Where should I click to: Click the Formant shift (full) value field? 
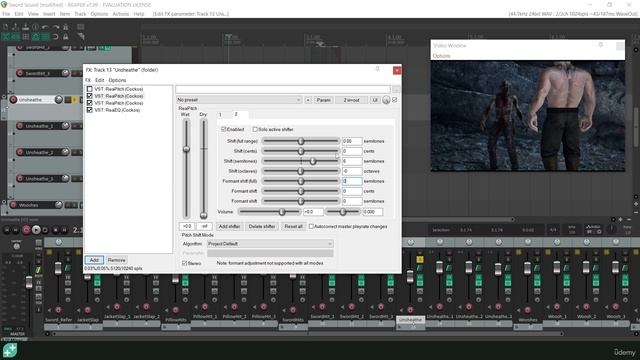[352, 181]
